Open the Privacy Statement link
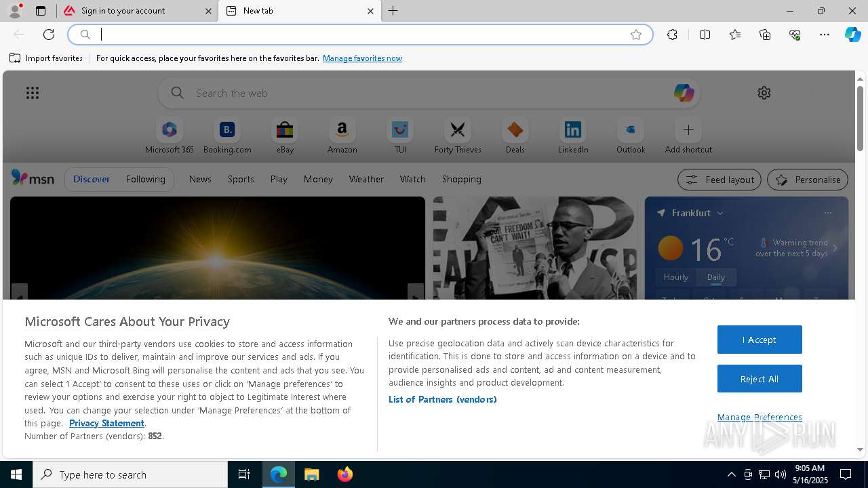Image resolution: width=868 pixels, height=488 pixels. 106,423
